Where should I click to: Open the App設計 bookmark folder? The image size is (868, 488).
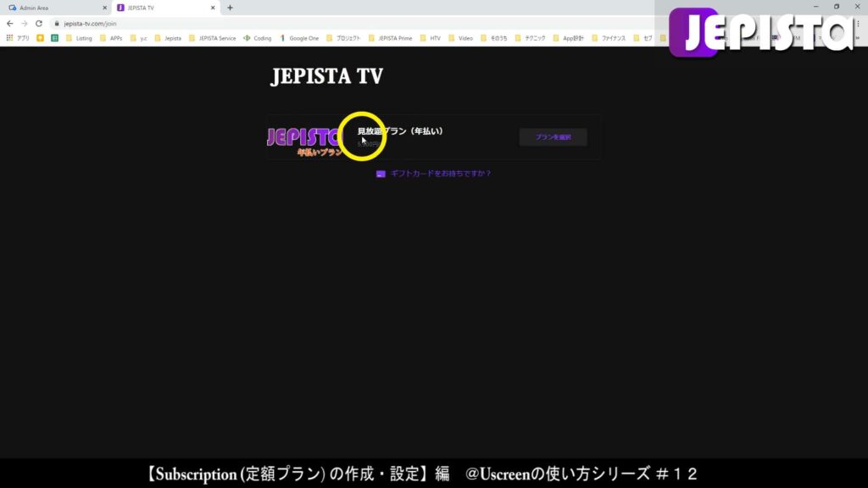click(569, 38)
